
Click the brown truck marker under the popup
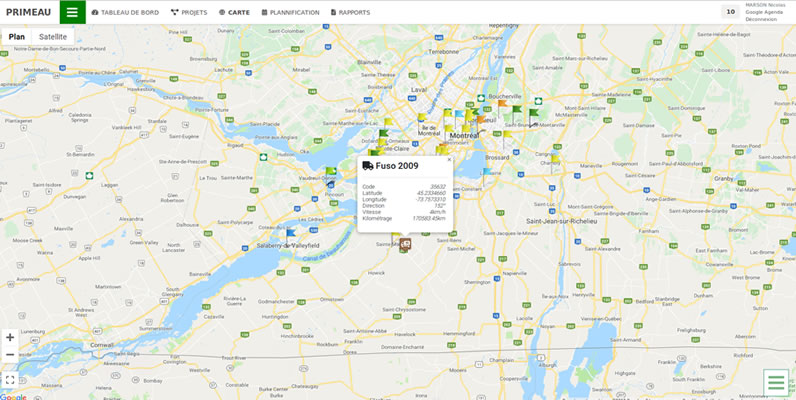pyautogui.click(x=405, y=244)
